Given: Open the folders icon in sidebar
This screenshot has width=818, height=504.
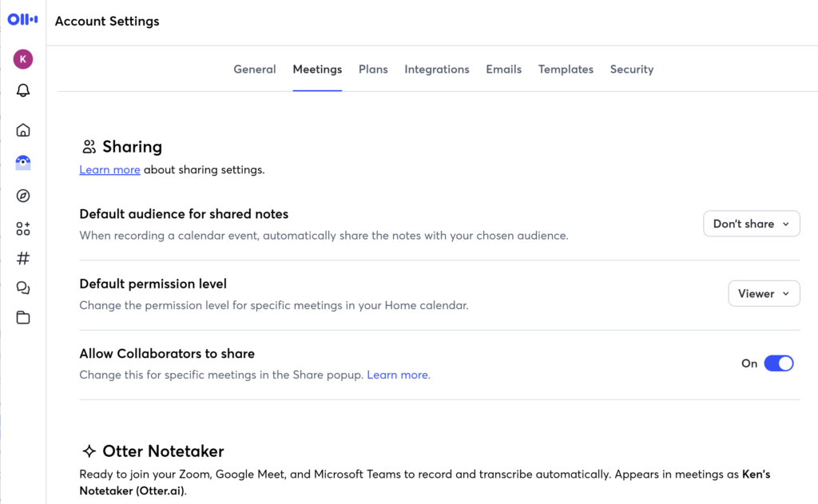Looking at the screenshot, I should click(x=23, y=318).
